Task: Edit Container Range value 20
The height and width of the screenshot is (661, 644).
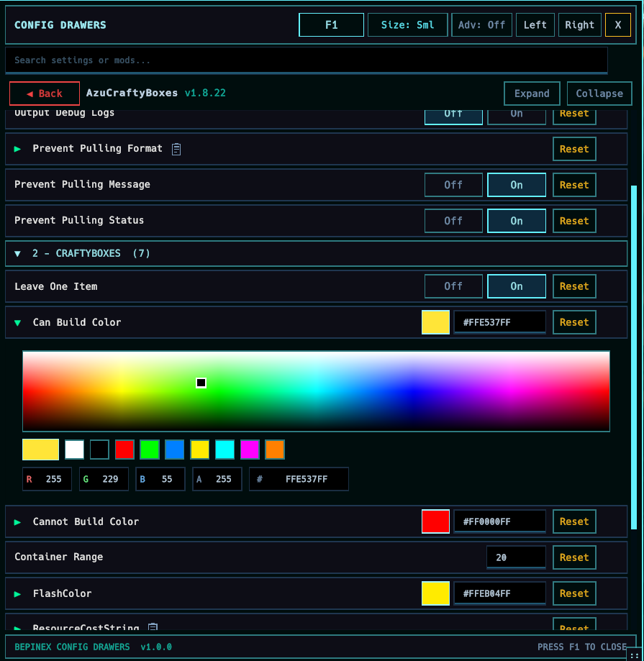Action: [516, 557]
